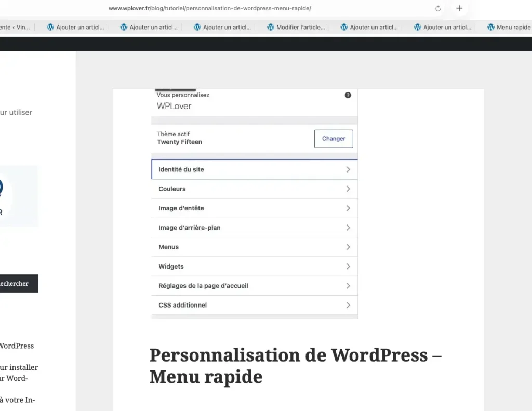Click the WPLover site title in customizer
This screenshot has height=411, width=532.
point(174,106)
